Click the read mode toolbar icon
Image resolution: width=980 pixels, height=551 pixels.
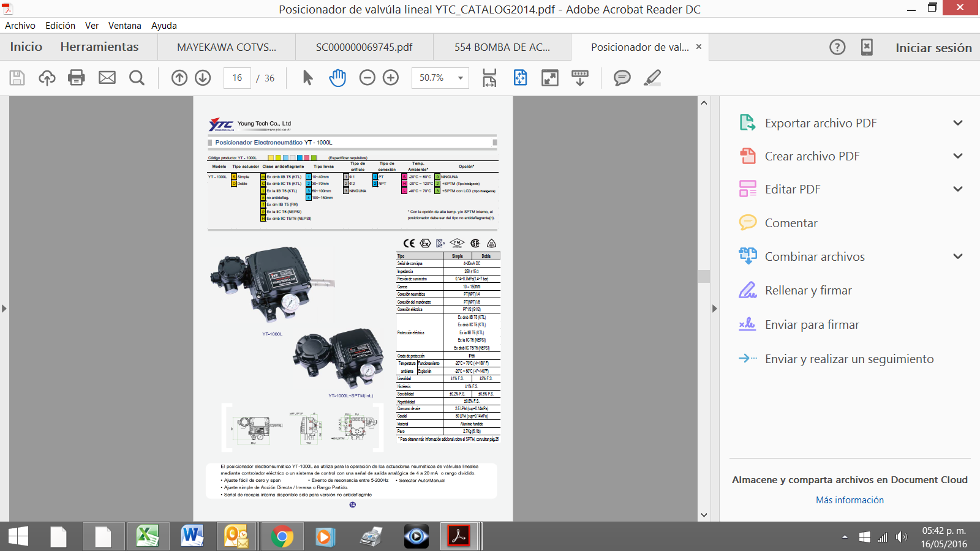pyautogui.click(x=579, y=78)
